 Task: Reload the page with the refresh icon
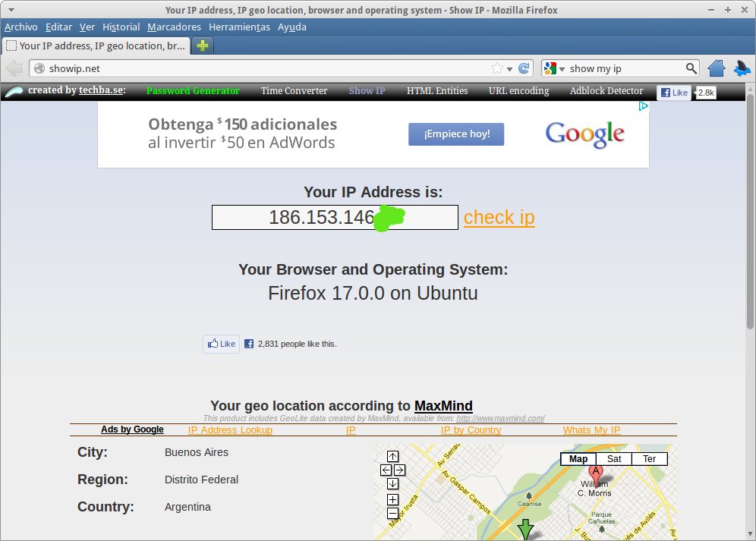524,68
